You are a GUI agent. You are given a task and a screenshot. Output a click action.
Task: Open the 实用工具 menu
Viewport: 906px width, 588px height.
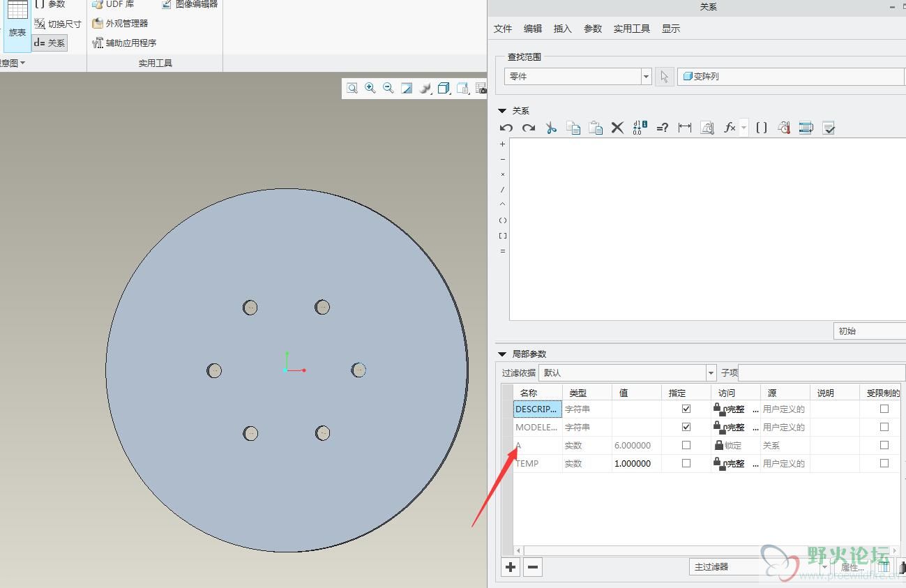click(x=632, y=29)
